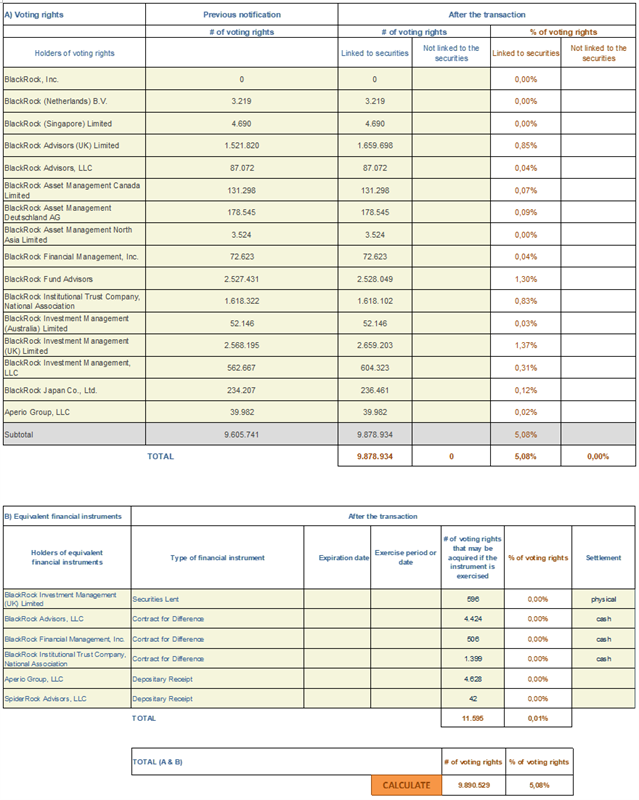Click the 1.618.102 after transaction value
The image size is (639, 800).
(x=375, y=301)
